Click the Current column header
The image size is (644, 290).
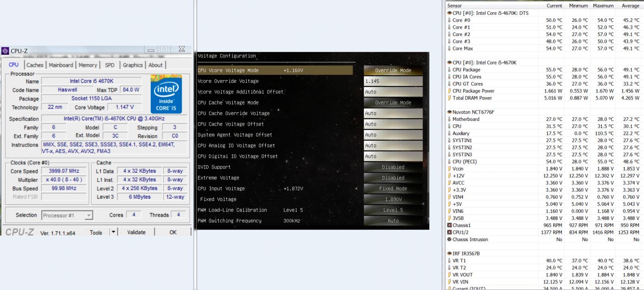click(x=551, y=6)
